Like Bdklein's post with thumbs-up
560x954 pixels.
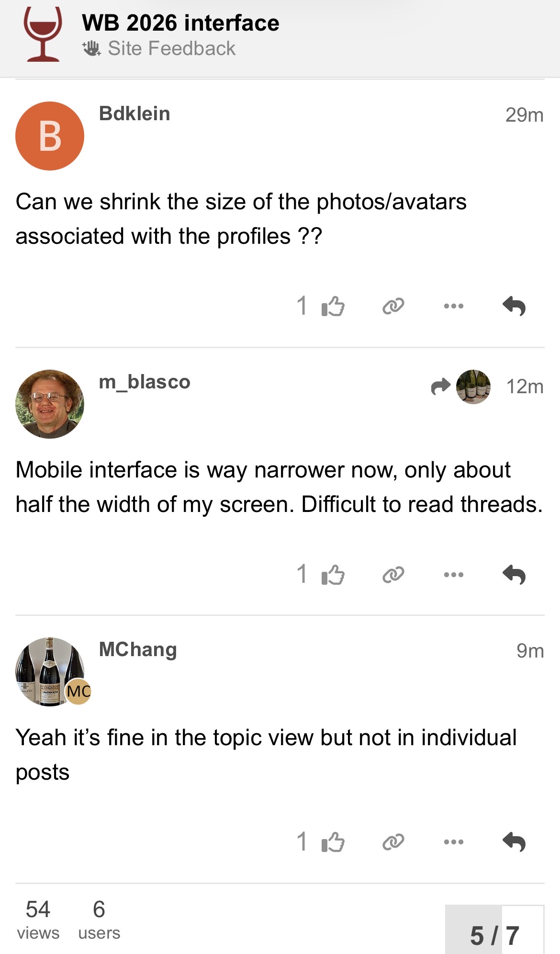333,306
